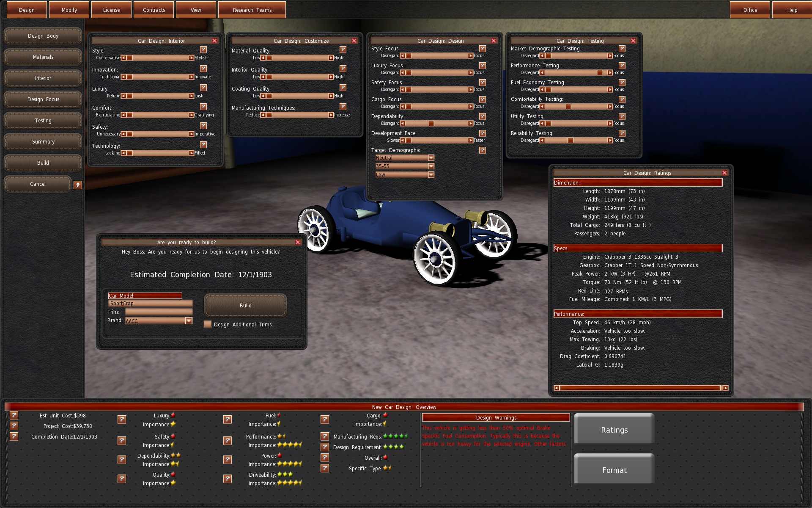Open the Contracts menu

coord(154,10)
